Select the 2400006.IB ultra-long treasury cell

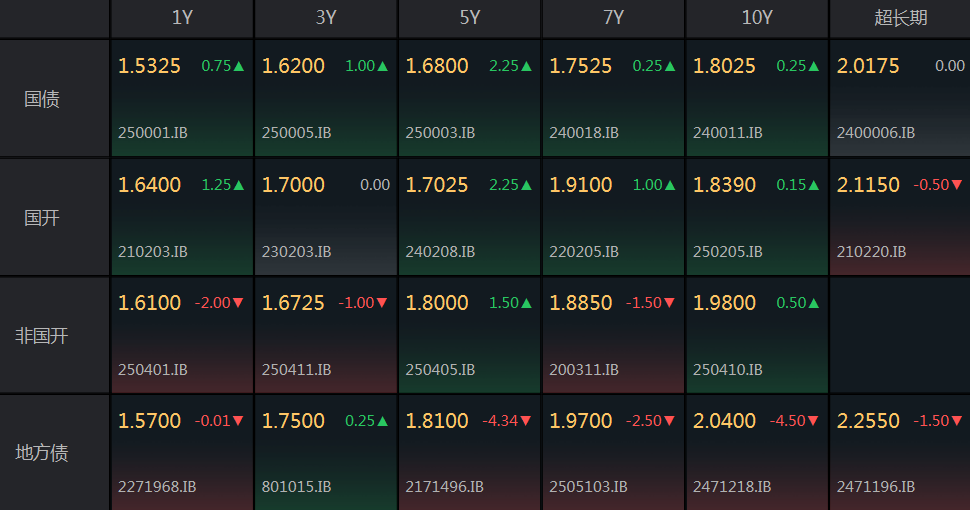click(900, 98)
